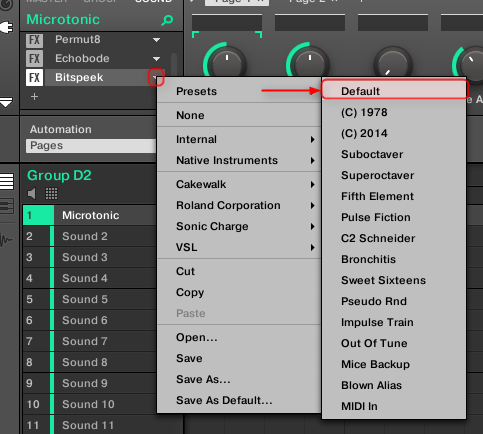The height and width of the screenshot is (434, 483).
Task: Open the Echobode plug-in dropdown arrow
Action: tap(156, 59)
